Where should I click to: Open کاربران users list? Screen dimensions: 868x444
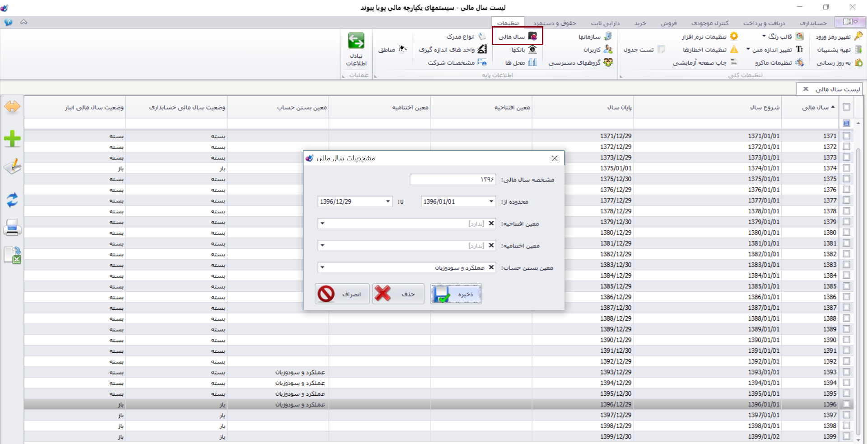597,50
